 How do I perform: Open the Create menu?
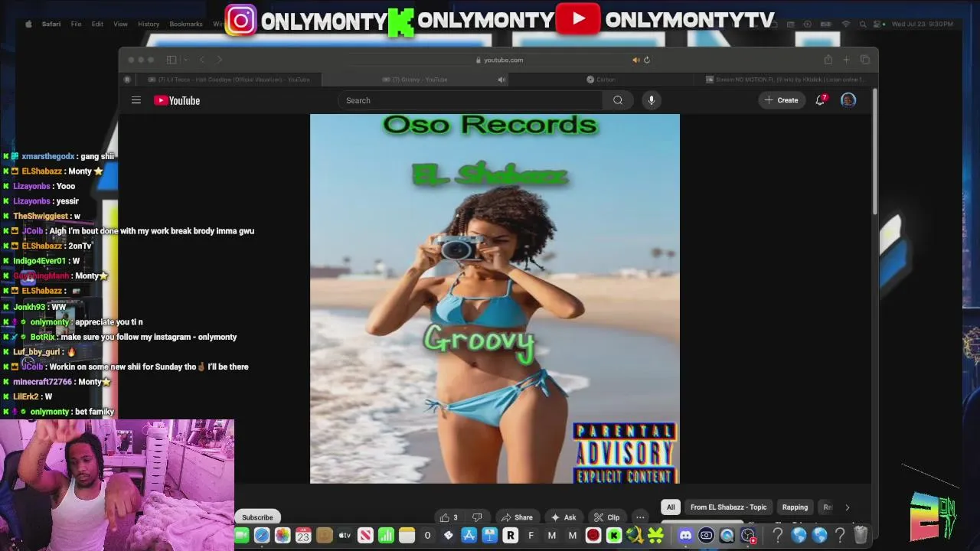point(781,100)
